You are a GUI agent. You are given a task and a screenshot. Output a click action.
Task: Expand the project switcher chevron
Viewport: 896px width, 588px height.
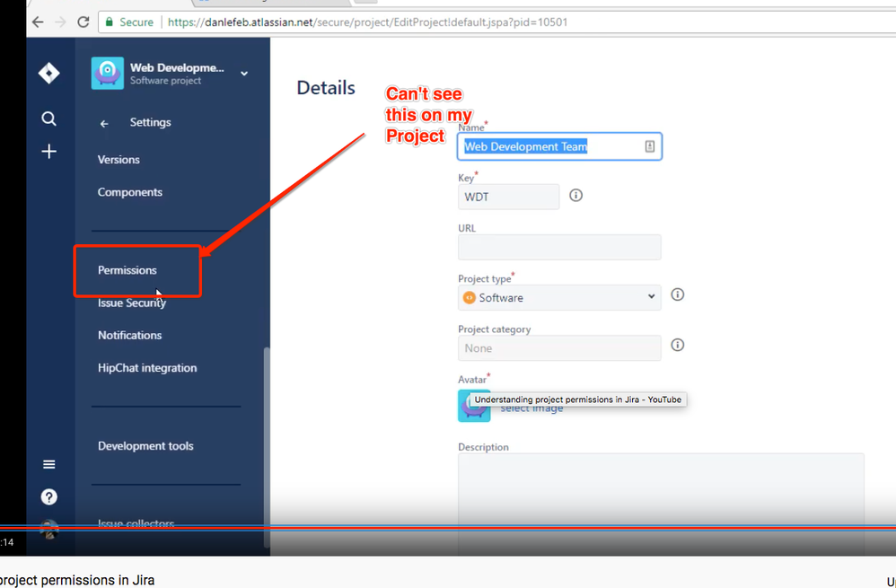click(244, 74)
